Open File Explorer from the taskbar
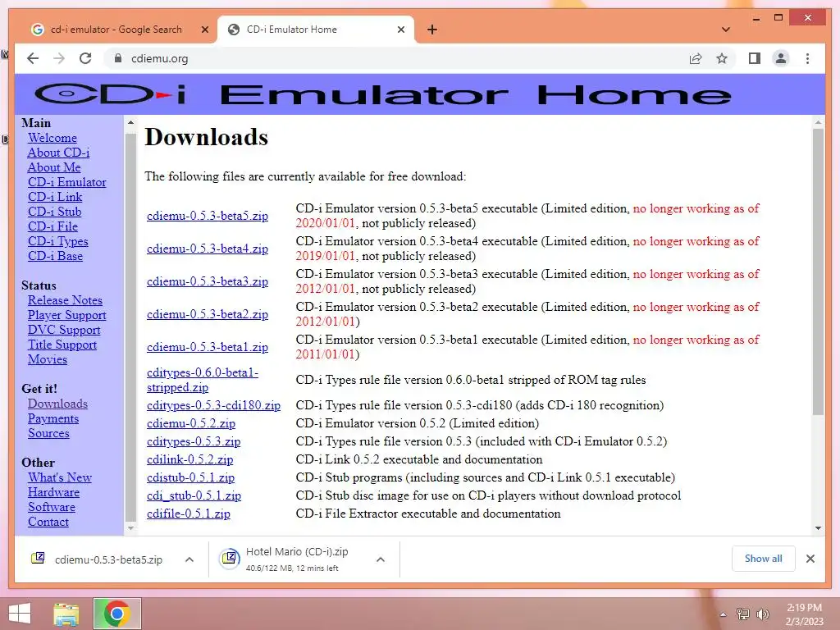The width and height of the screenshot is (840, 630). tap(66, 614)
